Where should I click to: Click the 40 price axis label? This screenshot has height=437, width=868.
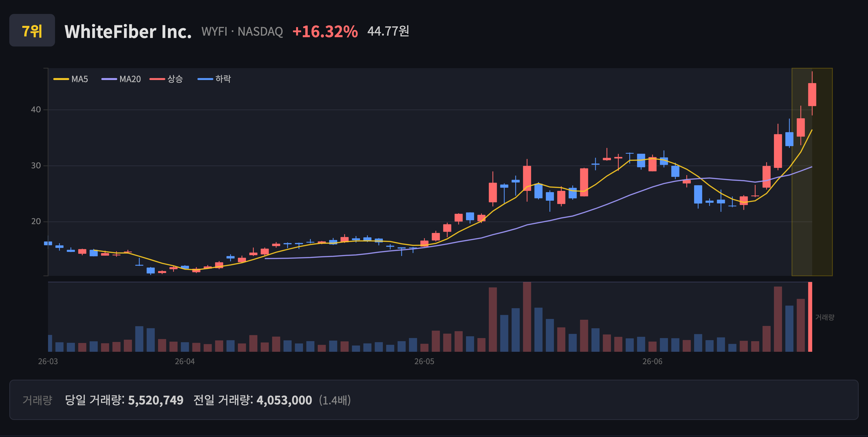(36, 110)
